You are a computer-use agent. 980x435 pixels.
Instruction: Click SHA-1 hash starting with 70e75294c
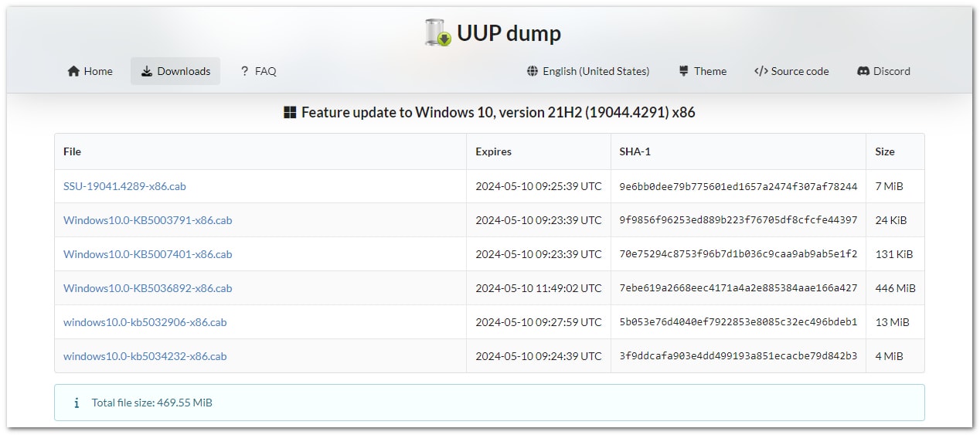[738, 254]
